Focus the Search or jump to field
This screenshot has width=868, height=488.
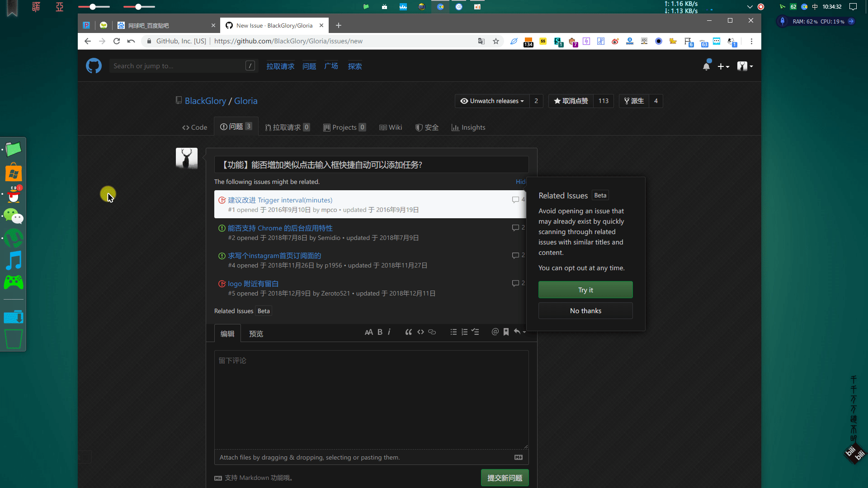coord(184,66)
